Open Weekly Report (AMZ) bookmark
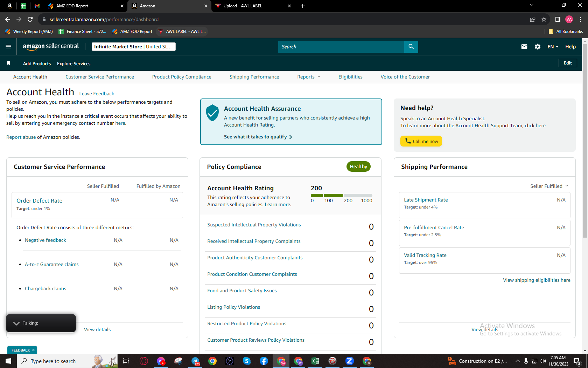Image resolution: width=588 pixels, height=368 pixels. (29, 32)
